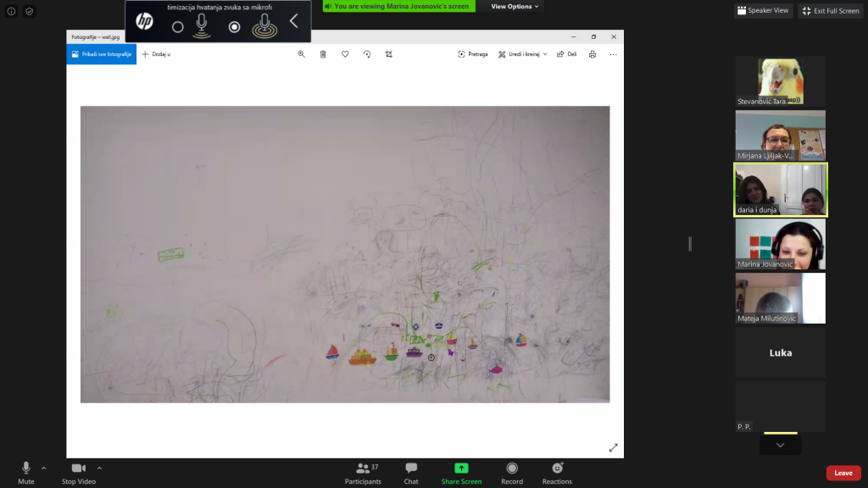
Task: Click the zoom magnifier icon in Photos
Action: (x=301, y=54)
